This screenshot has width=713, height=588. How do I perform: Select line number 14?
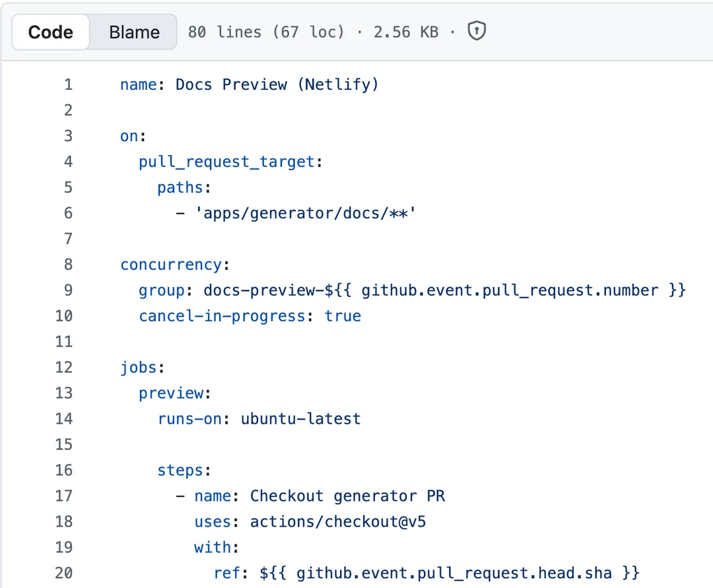63,418
